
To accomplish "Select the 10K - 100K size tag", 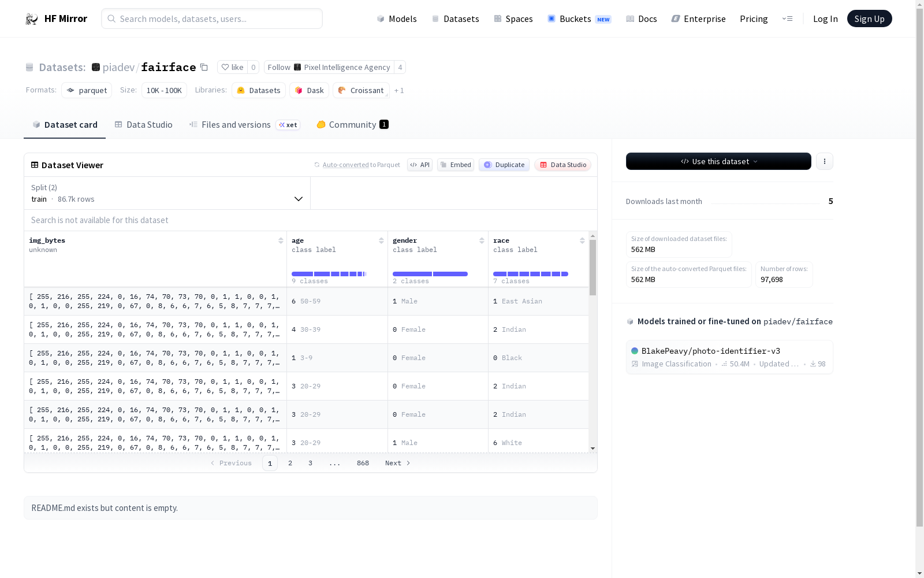I will pos(164,90).
